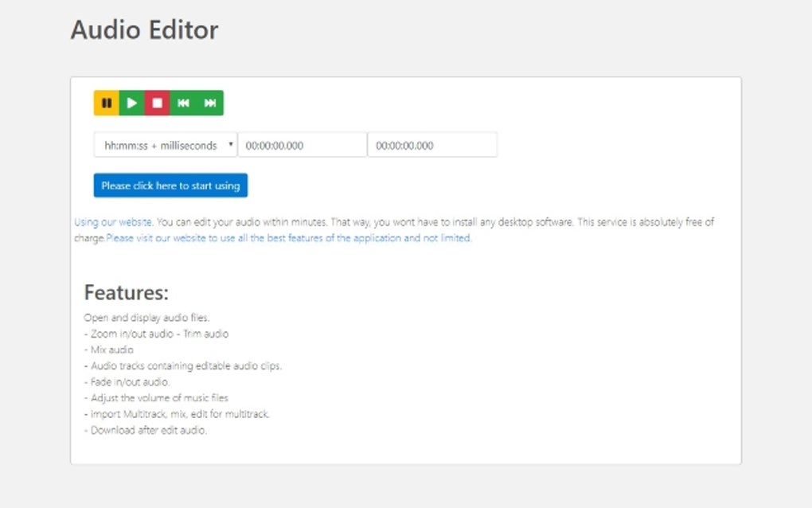The image size is (812, 508).
Task: Click the green play button in the toolbar
Action: pyautogui.click(x=132, y=102)
